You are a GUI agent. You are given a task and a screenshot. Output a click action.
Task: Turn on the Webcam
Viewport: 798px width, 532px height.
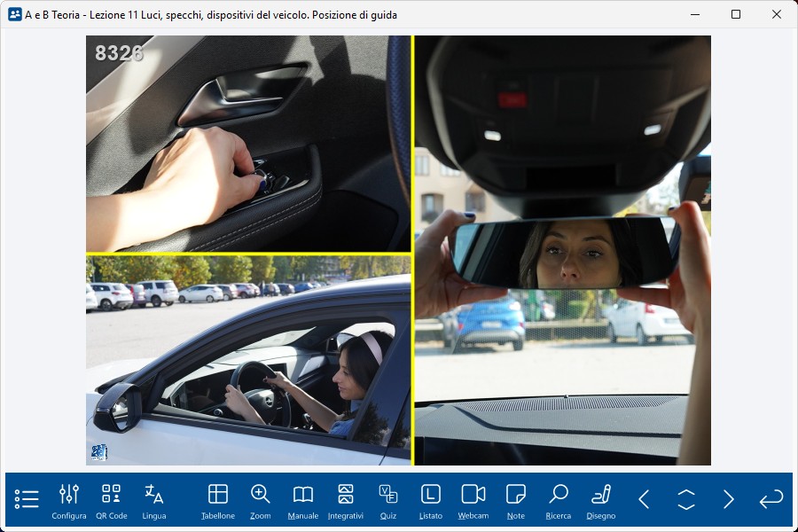pos(473,501)
